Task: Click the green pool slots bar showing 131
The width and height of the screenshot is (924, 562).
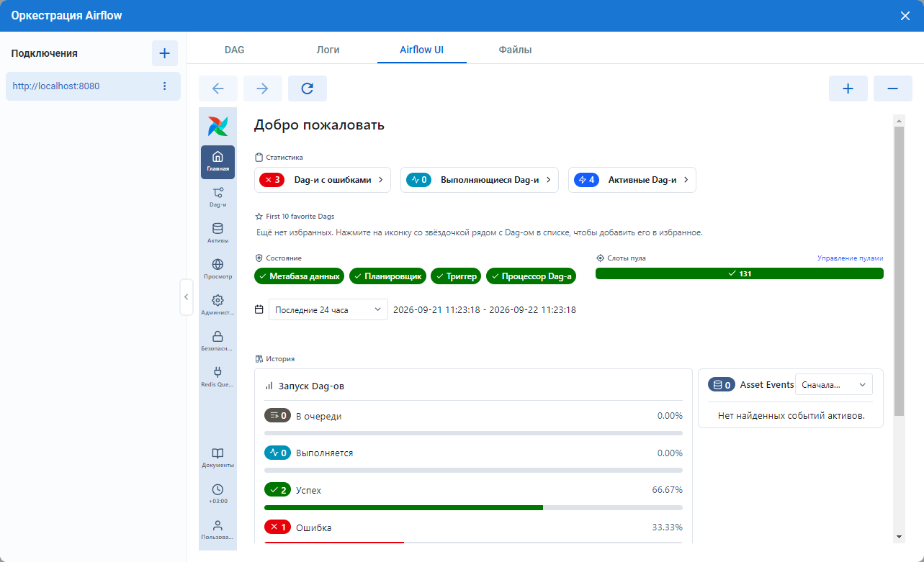Action: pyautogui.click(x=739, y=273)
